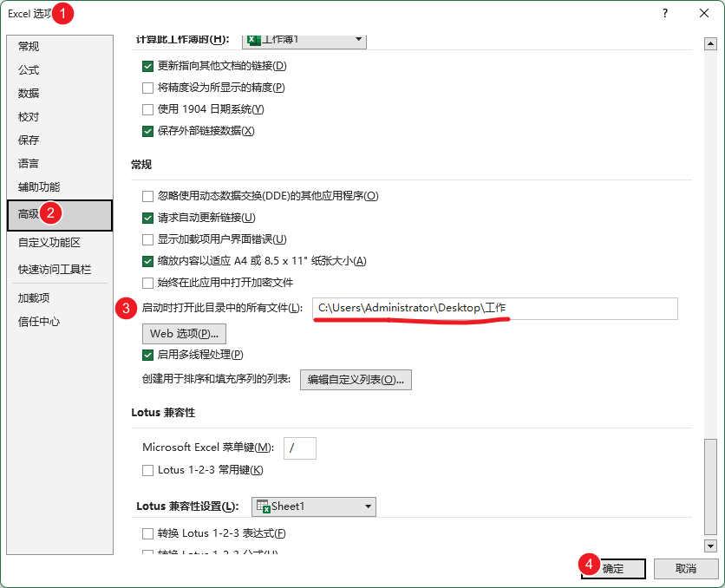
Task: Click the Microsoft Excel 菜单键 input box
Action: (x=299, y=448)
